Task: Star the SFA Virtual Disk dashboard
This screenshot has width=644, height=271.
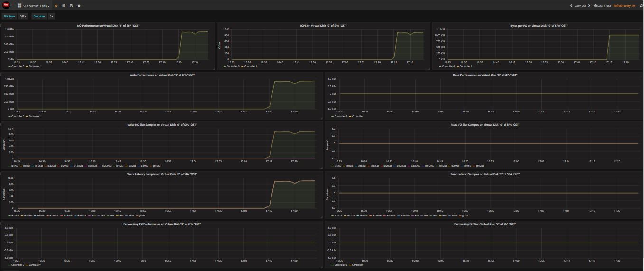Action: click(x=56, y=6)
